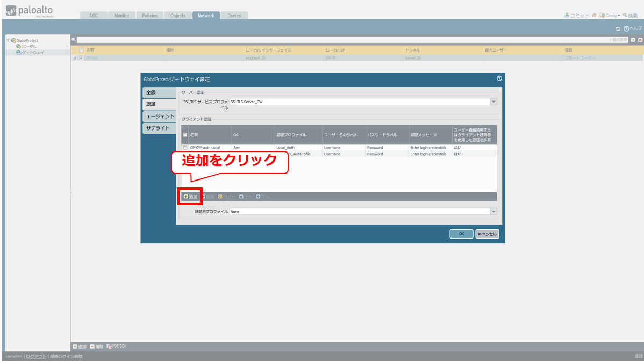Collapse the GlobalProtect tree node

(x=8, y=40)
